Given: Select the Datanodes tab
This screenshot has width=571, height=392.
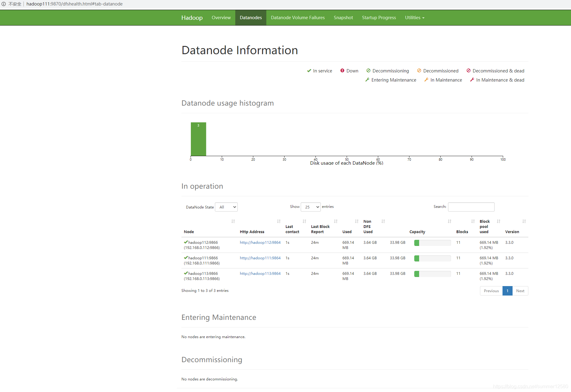Looking at the screenshot, I should pos(251,18).
